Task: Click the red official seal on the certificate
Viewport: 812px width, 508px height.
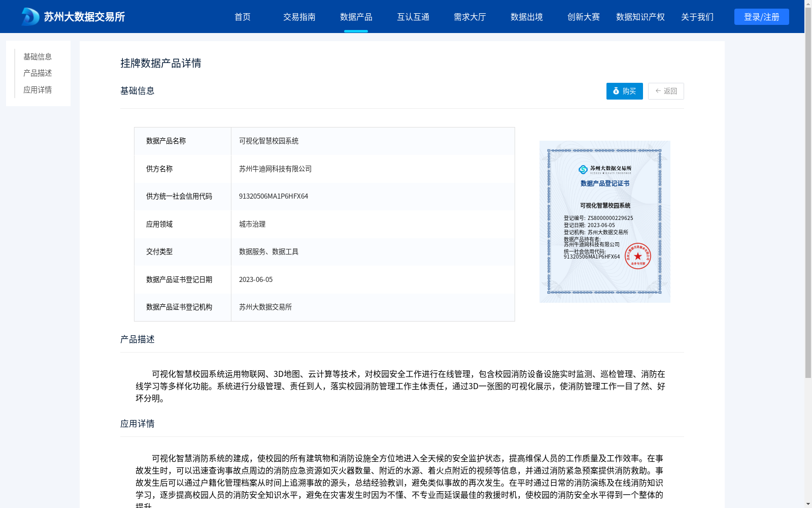Action: click(639, 257)
